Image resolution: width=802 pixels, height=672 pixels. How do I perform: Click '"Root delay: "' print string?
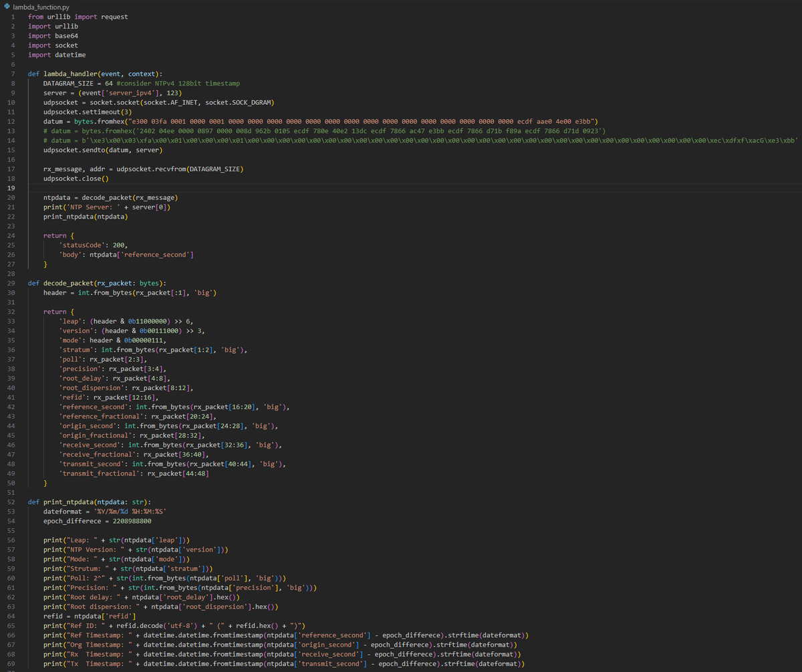click(x=94, y=596)
